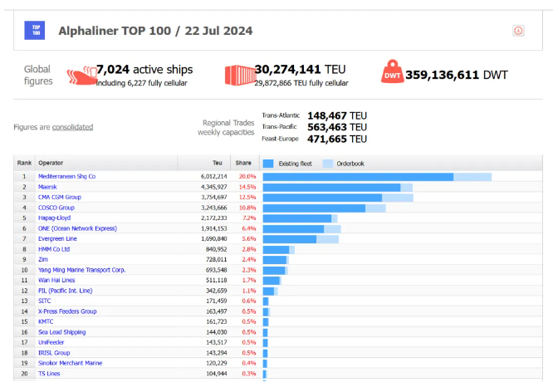This screenshot has height=392, width=558.
Task: Select the 1,914,153 TEU value
Action: [x=214, y=228]
